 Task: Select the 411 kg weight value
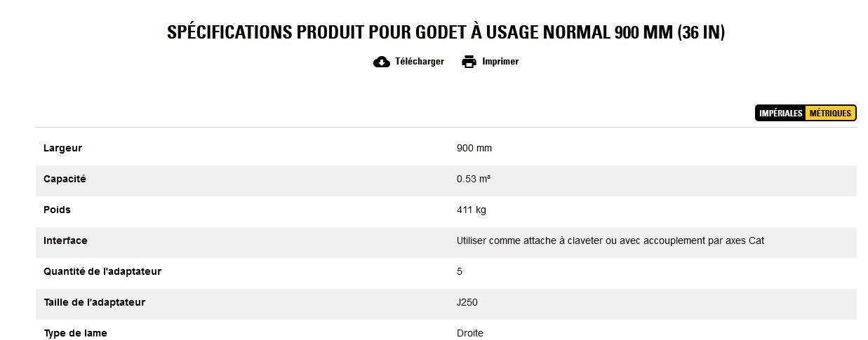coord(471,210)
